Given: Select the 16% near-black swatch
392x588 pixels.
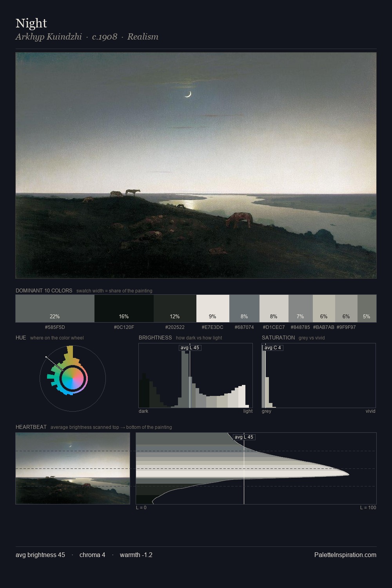Looking at the screenshot, I should click(124, 309).
